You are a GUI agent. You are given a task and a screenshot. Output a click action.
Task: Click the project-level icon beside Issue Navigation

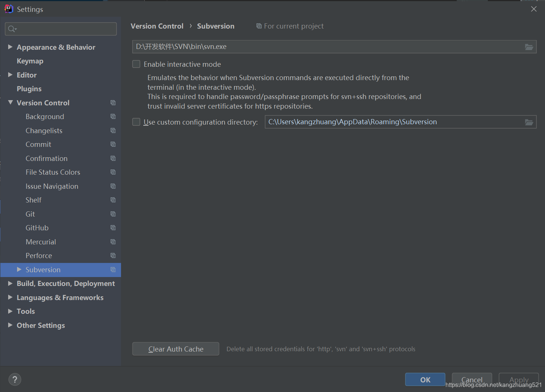[113, 186]
